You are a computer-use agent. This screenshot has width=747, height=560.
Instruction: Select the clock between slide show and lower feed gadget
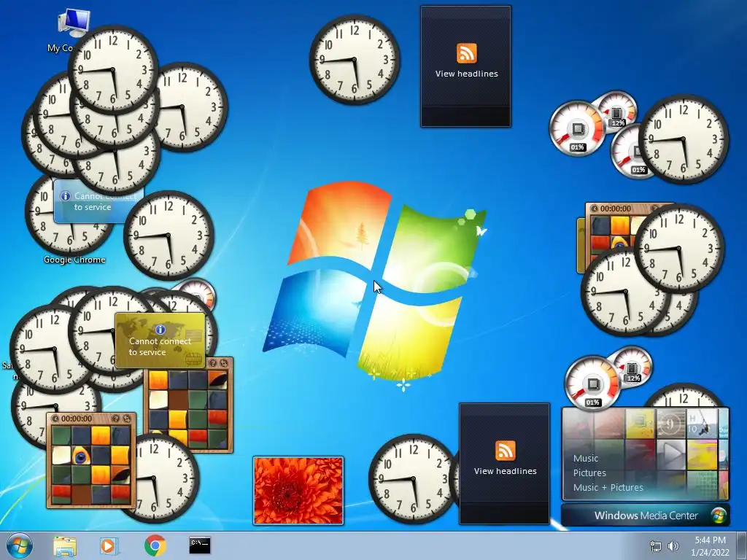tap(414, 478)
